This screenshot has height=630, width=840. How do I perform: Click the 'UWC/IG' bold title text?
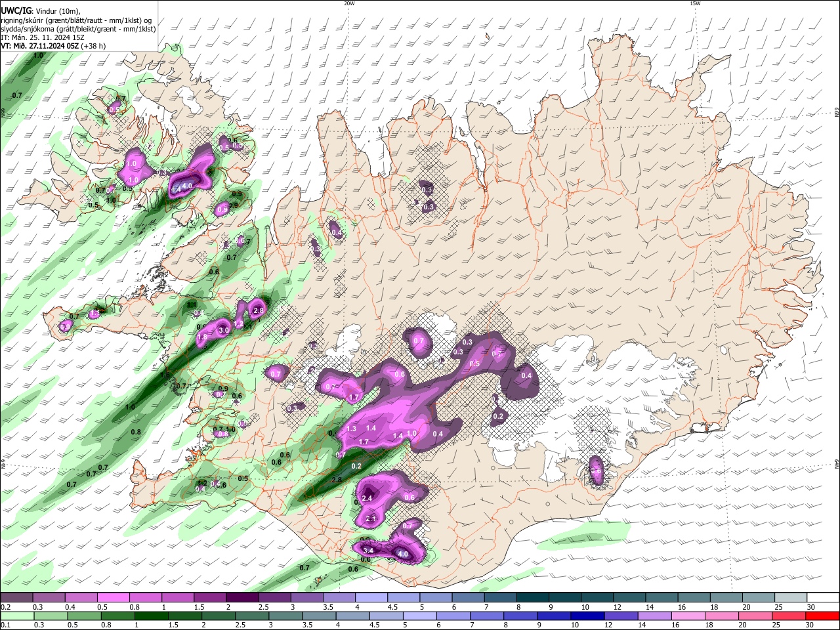[x=16, y=10]
